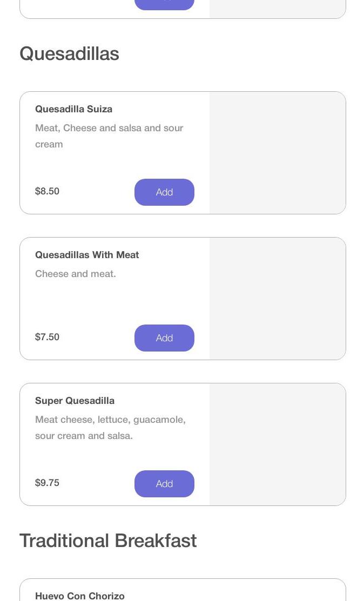The image size is (364, 601).
Task: Click the $9.75 price label
Action: (x=47, y=483)
